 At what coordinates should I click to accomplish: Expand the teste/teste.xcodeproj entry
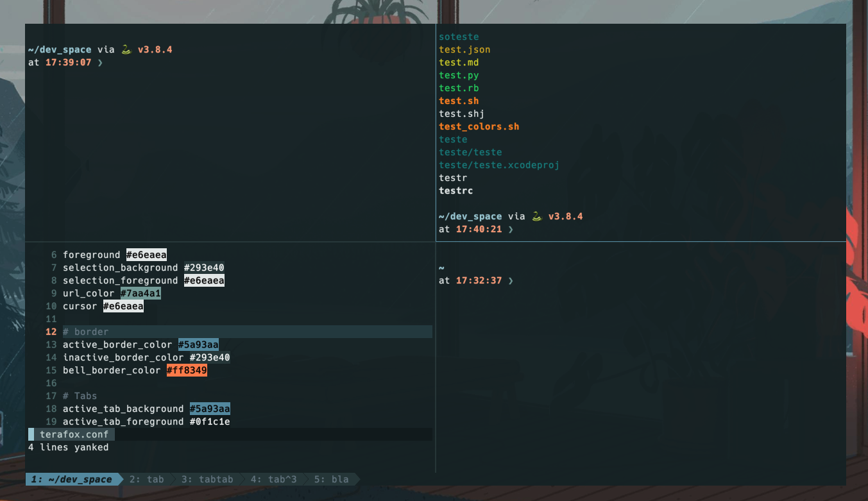(x=499, y=165)
